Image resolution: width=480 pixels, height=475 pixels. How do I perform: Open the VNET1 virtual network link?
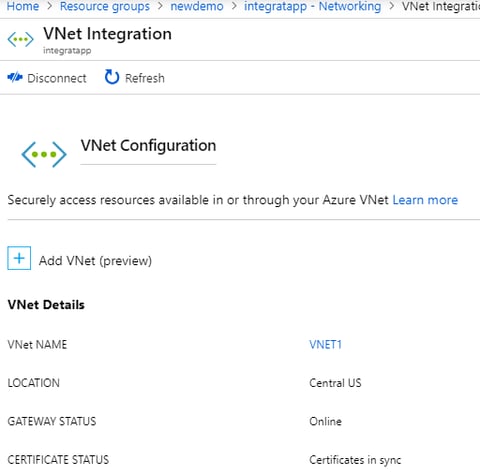[x=325, y=344]
